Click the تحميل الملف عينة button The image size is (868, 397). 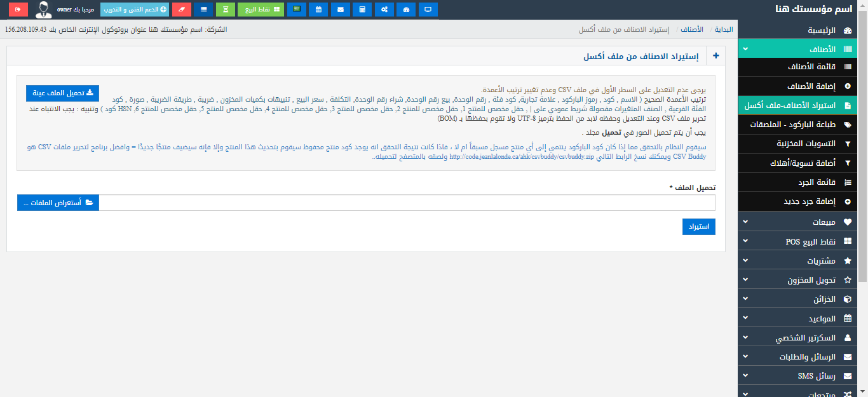coord(62,93)
